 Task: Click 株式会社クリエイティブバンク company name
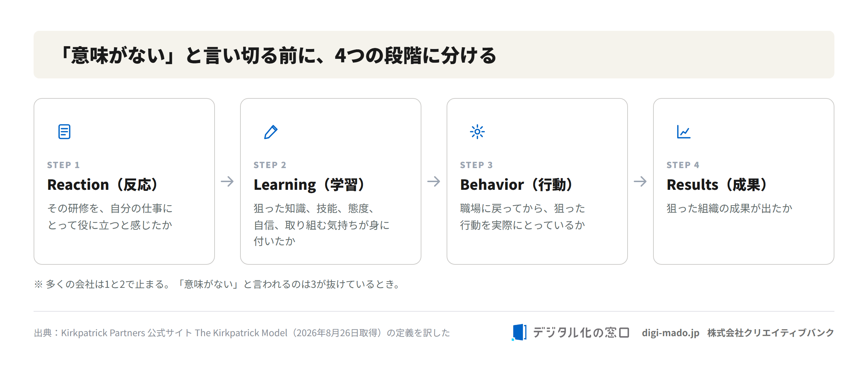(771, 333)
